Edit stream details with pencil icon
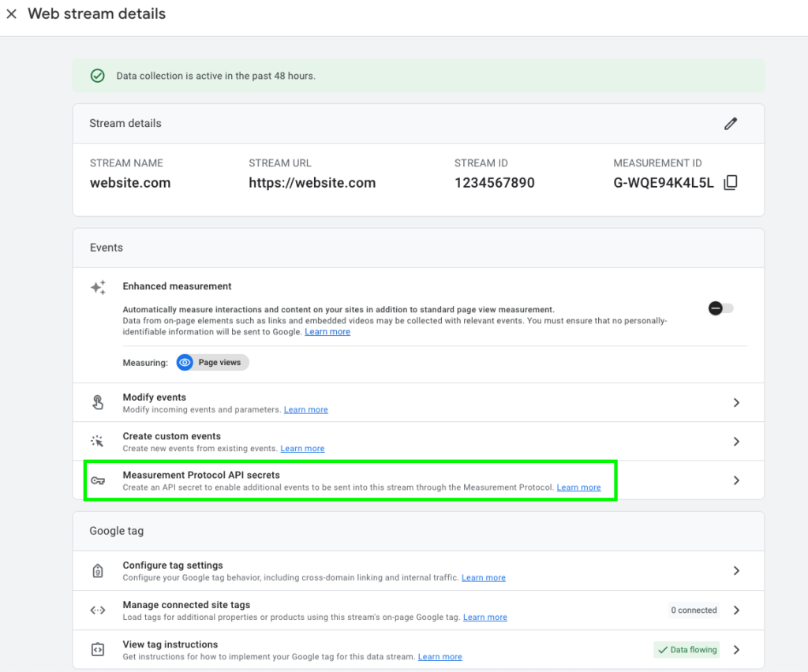808x672 pixels. (730, 124)
